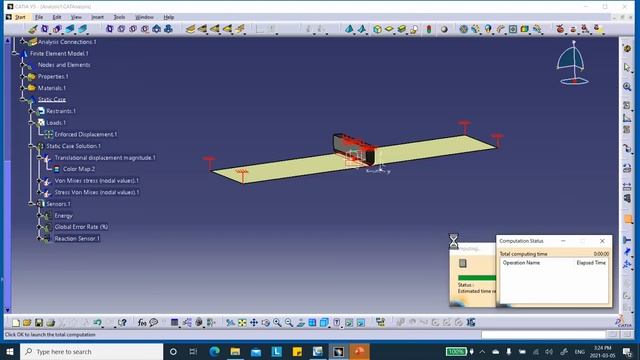The image size is (640, 360).
Task: Collapse the Loads.1 tree node
Action: 31,122
